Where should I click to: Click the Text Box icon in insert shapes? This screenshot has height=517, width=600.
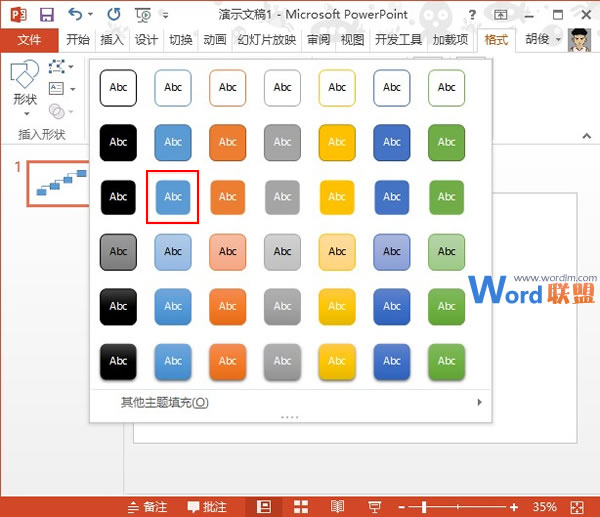click(x=56, y=89)
